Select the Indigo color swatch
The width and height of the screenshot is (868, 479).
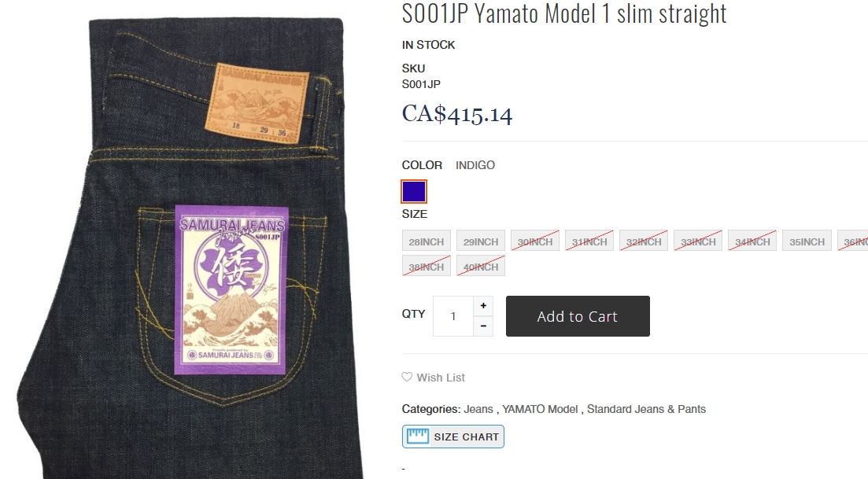[x=414, y=191]
